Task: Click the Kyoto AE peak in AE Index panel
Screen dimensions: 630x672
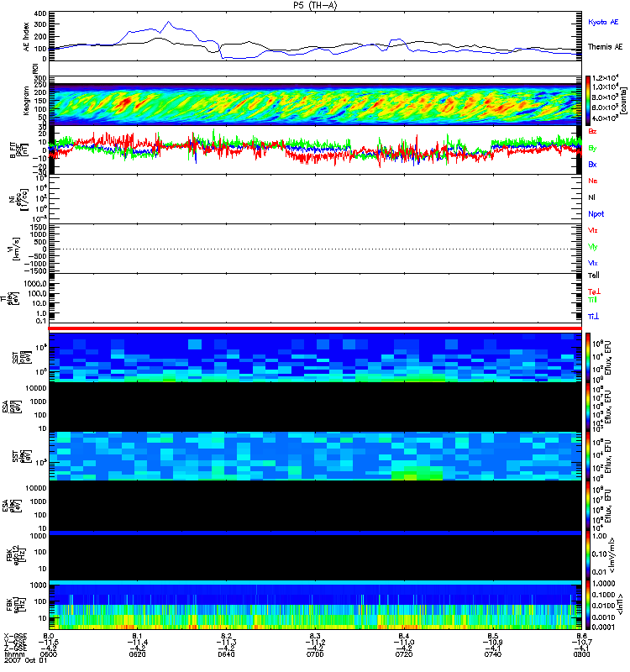Action: [169, 22]
